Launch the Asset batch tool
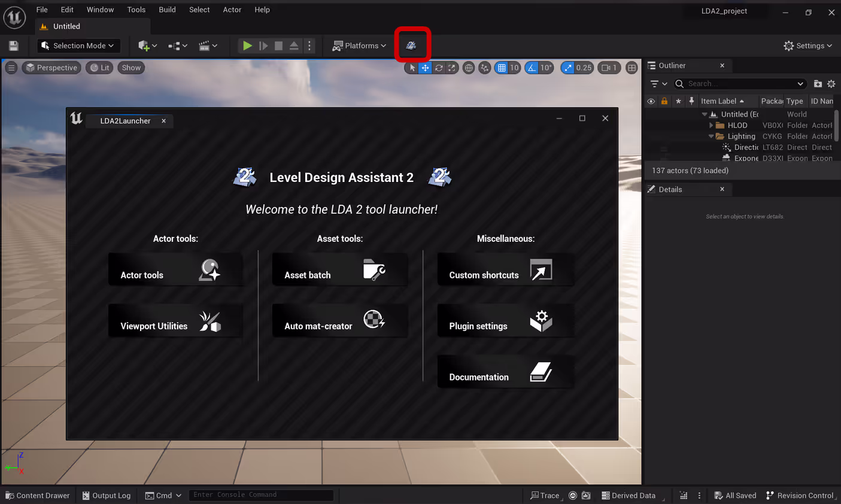The height and width of the screenshot is (504, 841). 340,269
